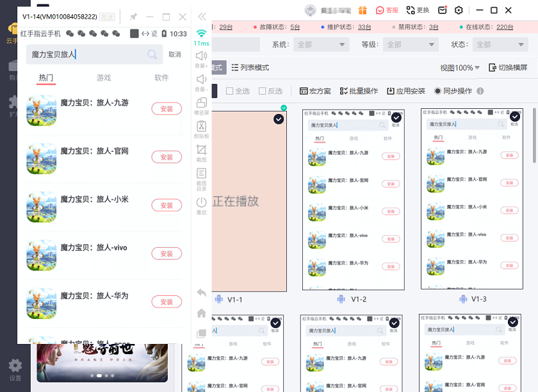Screen dimensions: 538x392
Task: Open the mail messages icon
Action: pyautogui.click(x=443, y=10)
